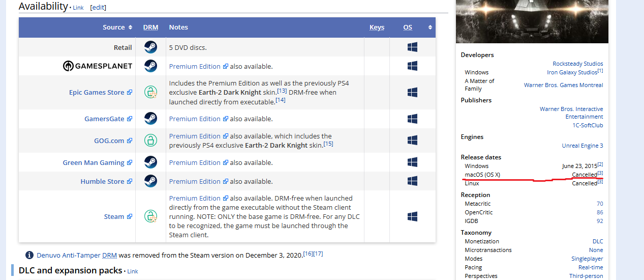
Task: Click DRM-free lock icon in GOG.com row
Action: (x=150, y=141)
